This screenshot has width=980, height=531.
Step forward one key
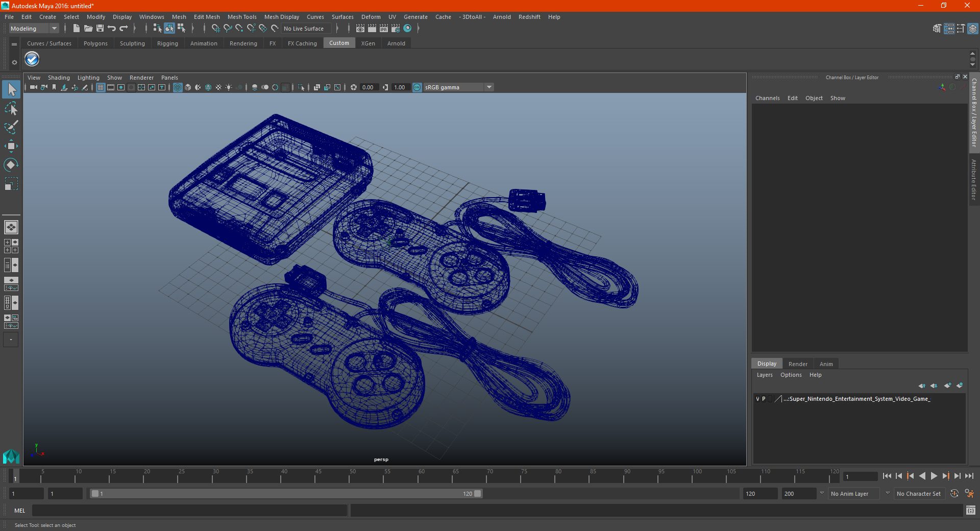[946, 476]
